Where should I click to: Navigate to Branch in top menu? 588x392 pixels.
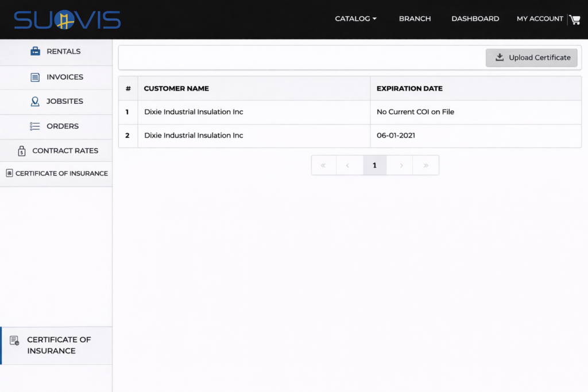coord(415,18)
